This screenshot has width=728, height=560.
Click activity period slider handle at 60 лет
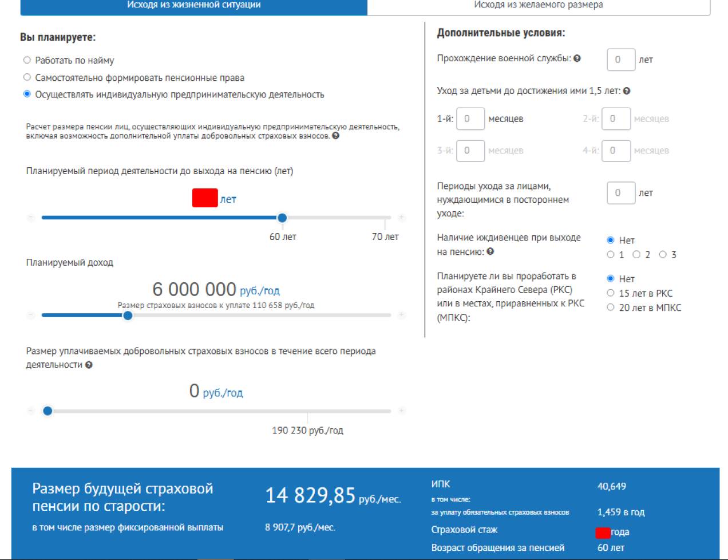tap(282, 218)
